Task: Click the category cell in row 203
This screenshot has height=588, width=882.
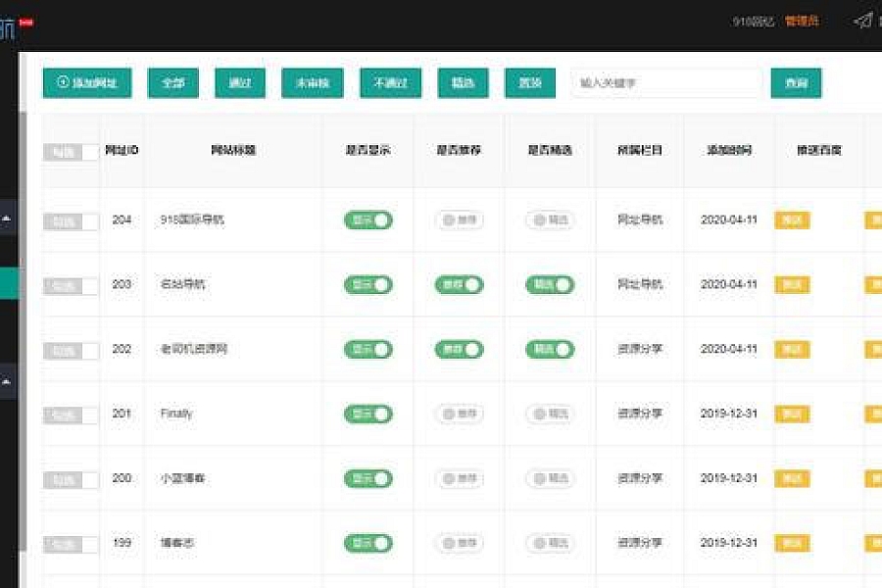Action: 640,284
